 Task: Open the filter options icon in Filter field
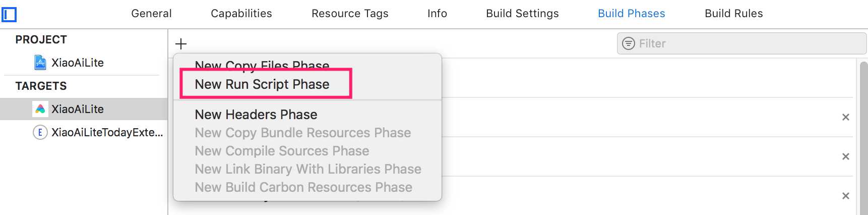pyautogui.click(x=629, y=43)
